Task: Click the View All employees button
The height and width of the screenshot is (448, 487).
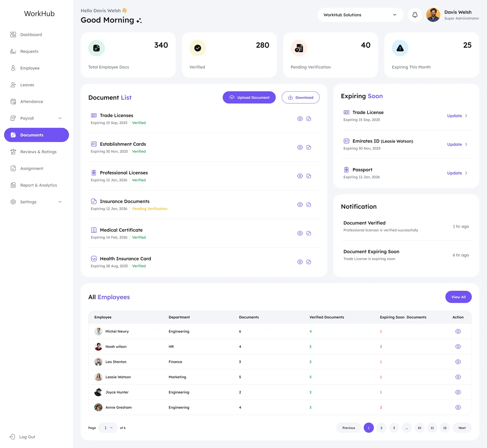Action: [458, 297]
